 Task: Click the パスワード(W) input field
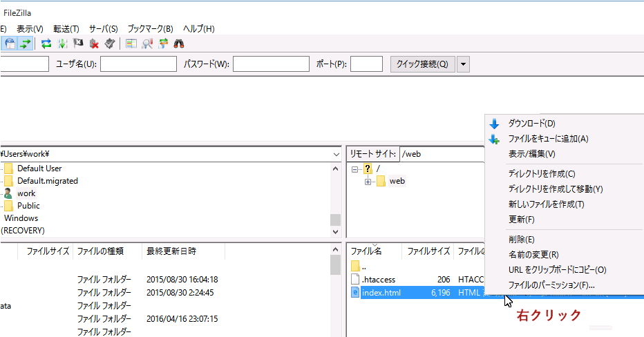pos(271,64)
